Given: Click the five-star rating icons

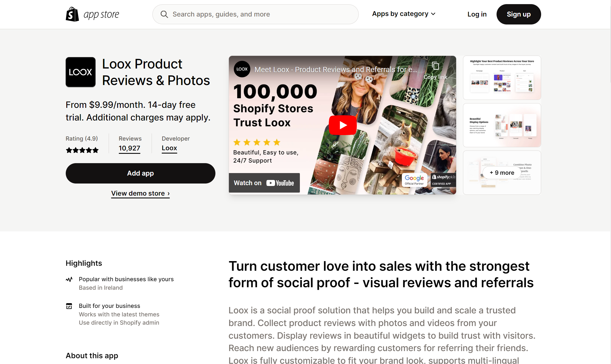Looking at the screenshot, I should [82, 150].
